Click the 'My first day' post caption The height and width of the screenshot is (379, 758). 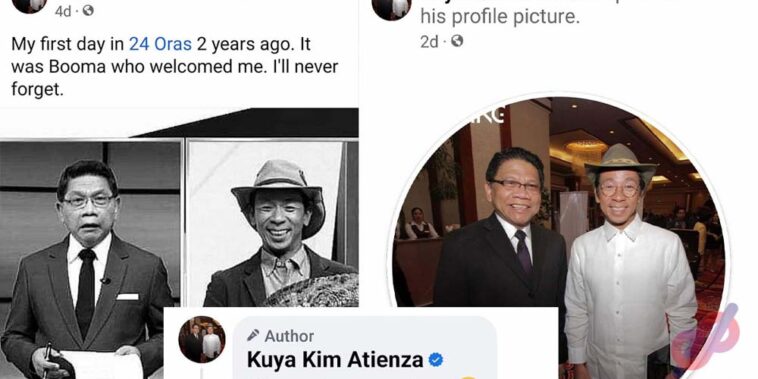coord(175,67)
